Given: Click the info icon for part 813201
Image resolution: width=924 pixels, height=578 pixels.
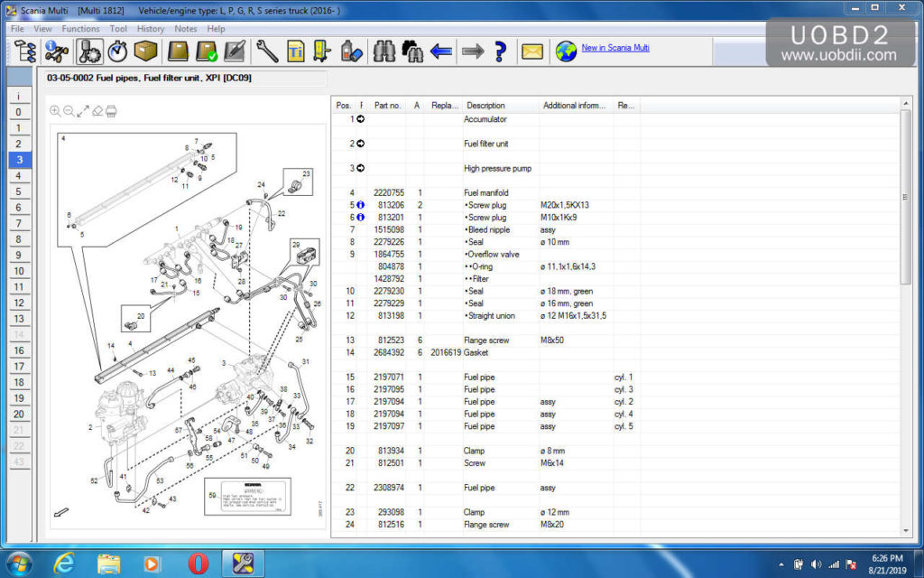Looking at the screenshot, I should pos(361,217).
